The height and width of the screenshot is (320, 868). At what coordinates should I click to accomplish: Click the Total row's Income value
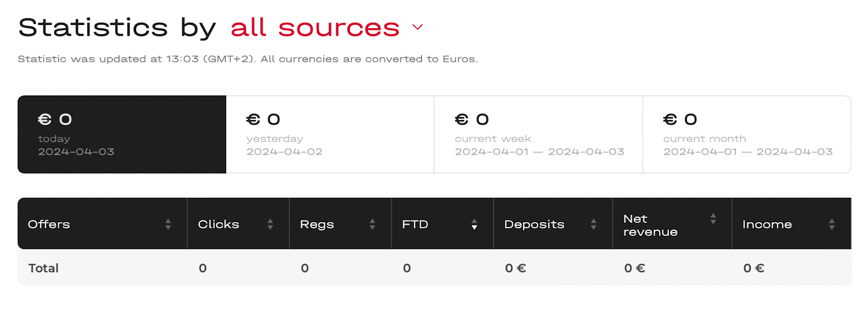pyautogui.click(x=754, y=268)
